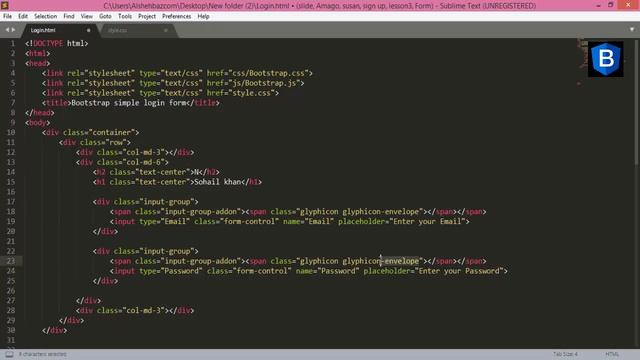
Task: Click type="Password" value on line 24
Action: (x=181, y=271)
